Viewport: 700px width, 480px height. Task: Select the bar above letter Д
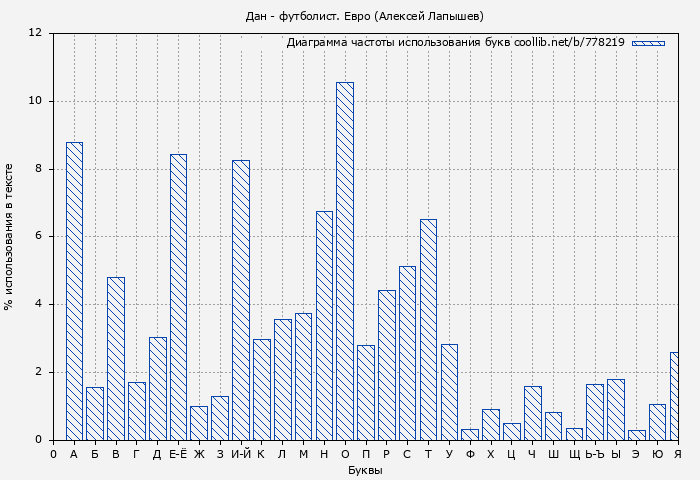(x=157, y=388)
